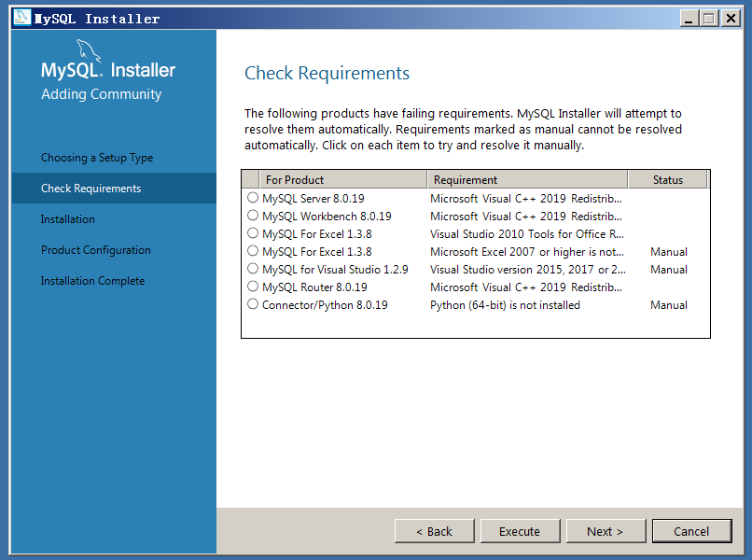Image resolution: width=752 pixels, height=560 pixels.
Task: Select radio for Connector/Python 8.0.19
Action: click(253, 304)
